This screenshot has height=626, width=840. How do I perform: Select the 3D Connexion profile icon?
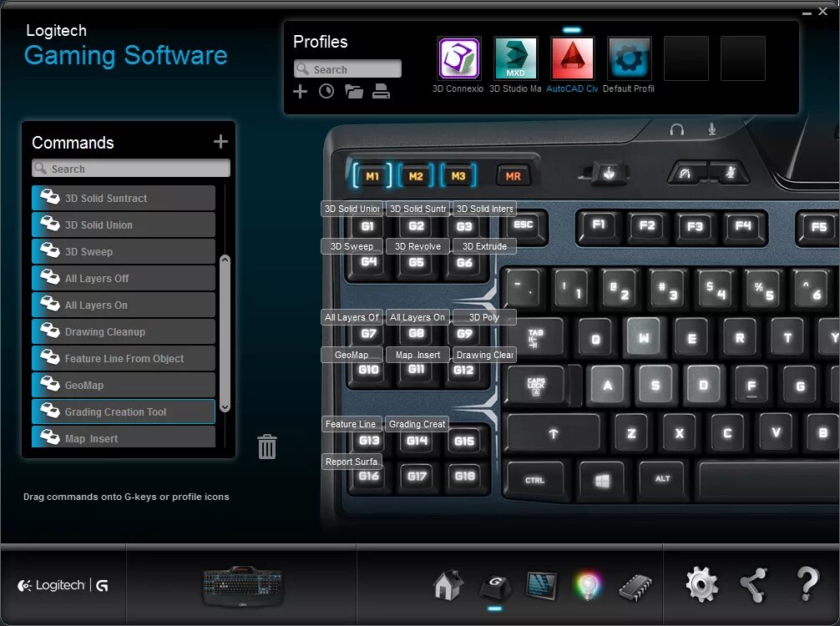point(458,58)
